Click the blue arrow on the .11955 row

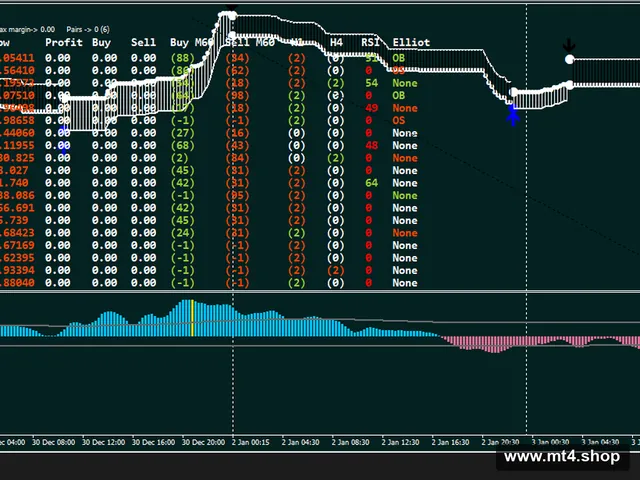[64, 147]
